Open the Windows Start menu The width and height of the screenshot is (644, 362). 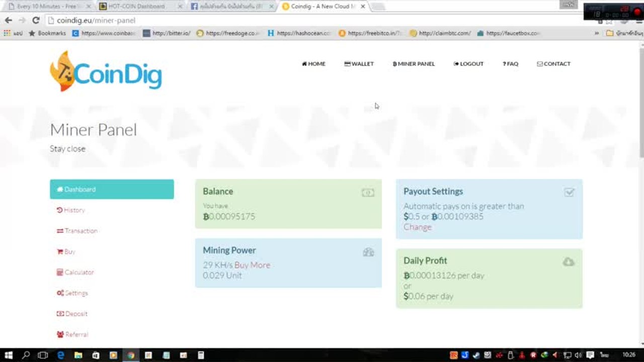coord(9,355)
